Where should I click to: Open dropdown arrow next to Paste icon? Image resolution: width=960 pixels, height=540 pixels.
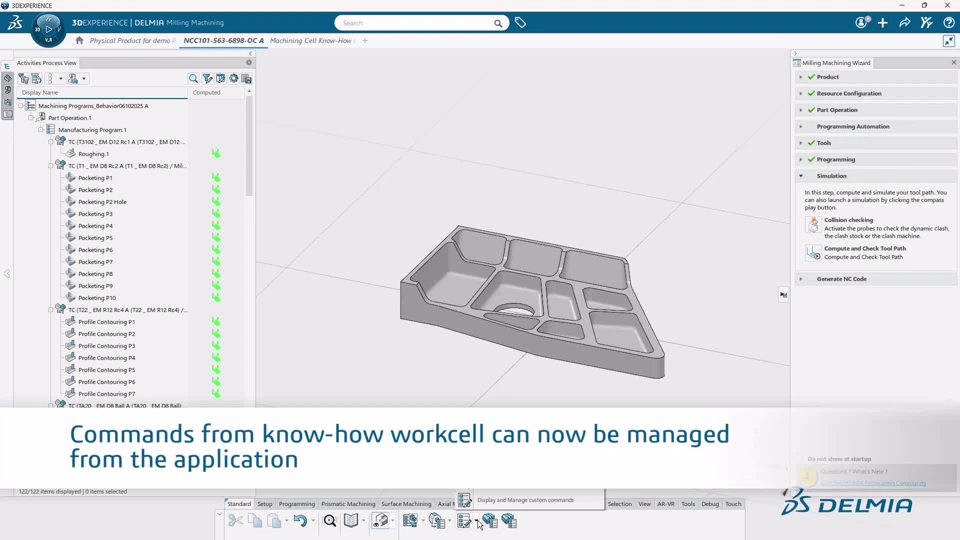[287, 522]
